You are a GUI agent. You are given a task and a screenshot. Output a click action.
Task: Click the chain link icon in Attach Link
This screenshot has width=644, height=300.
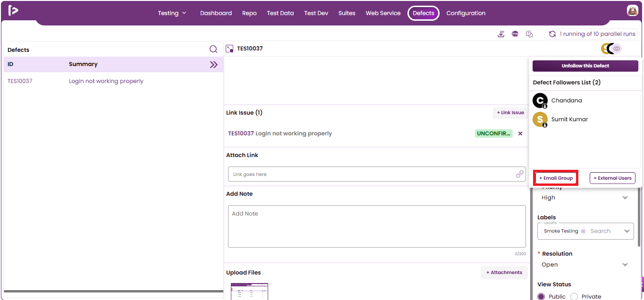519,174
